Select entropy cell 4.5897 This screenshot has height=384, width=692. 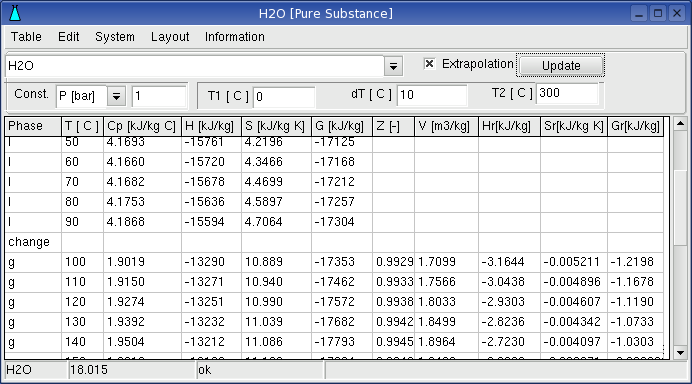276,202
